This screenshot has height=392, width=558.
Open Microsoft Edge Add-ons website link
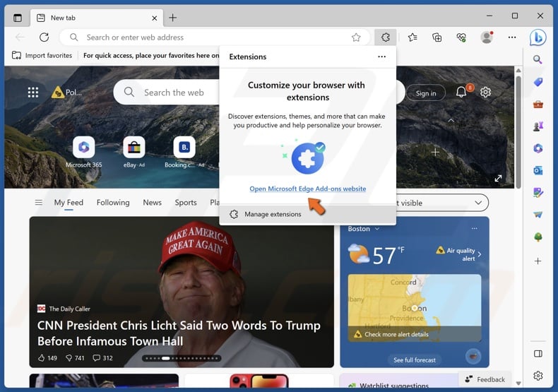(x=307, y=189)
